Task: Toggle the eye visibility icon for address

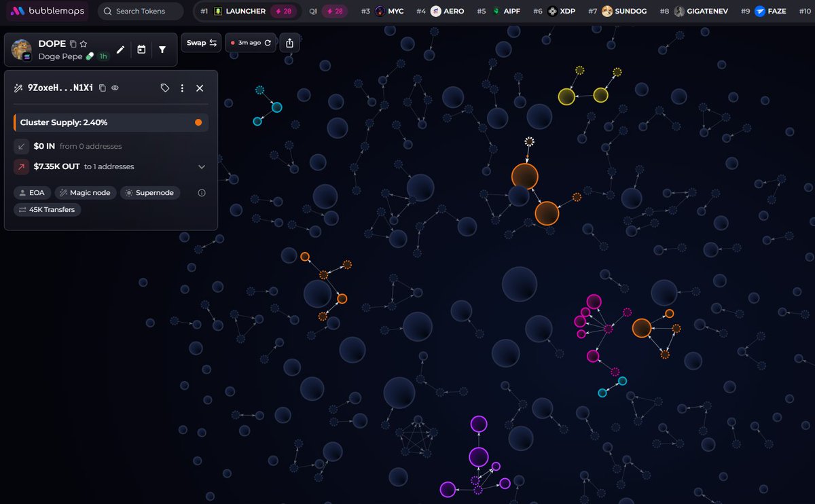Action: [115, 88]
